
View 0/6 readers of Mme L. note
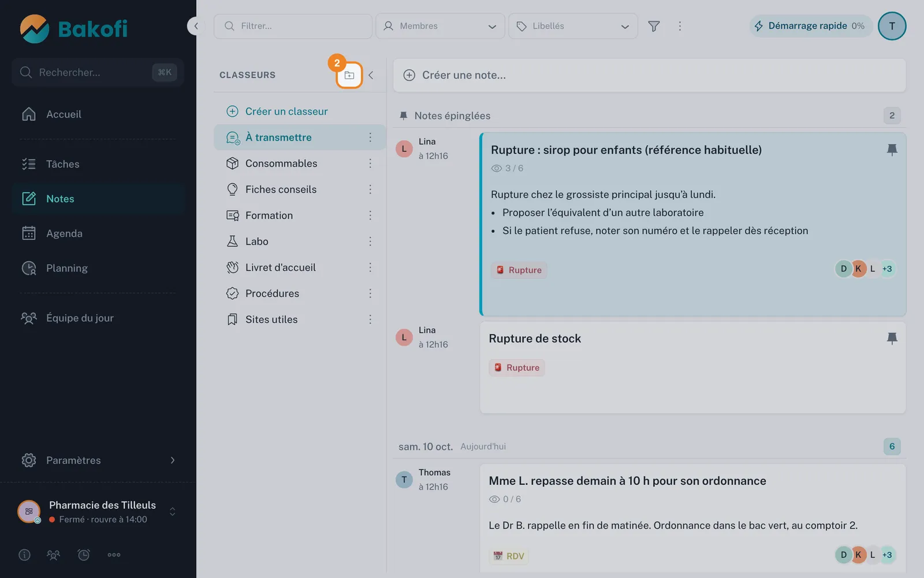(x=505, y=499)
